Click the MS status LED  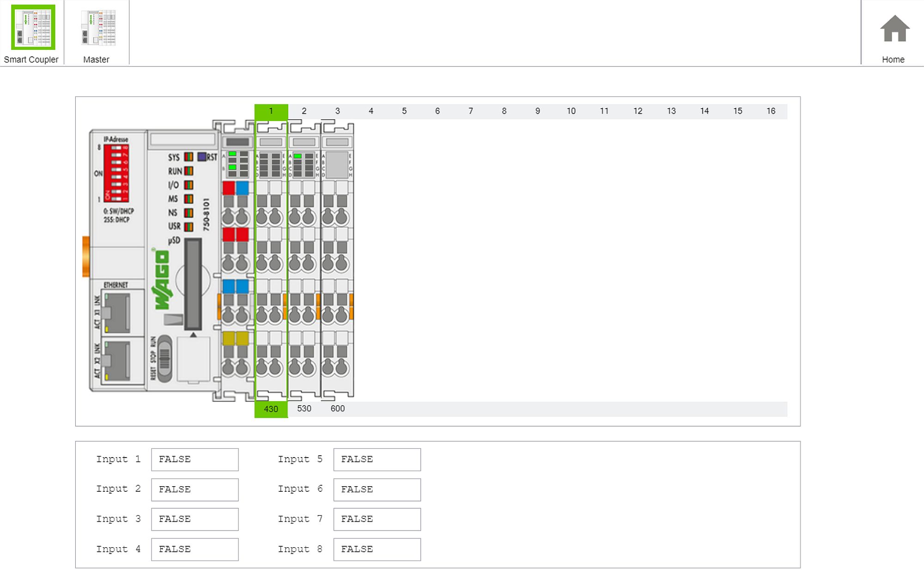click(x=188, y=199)
